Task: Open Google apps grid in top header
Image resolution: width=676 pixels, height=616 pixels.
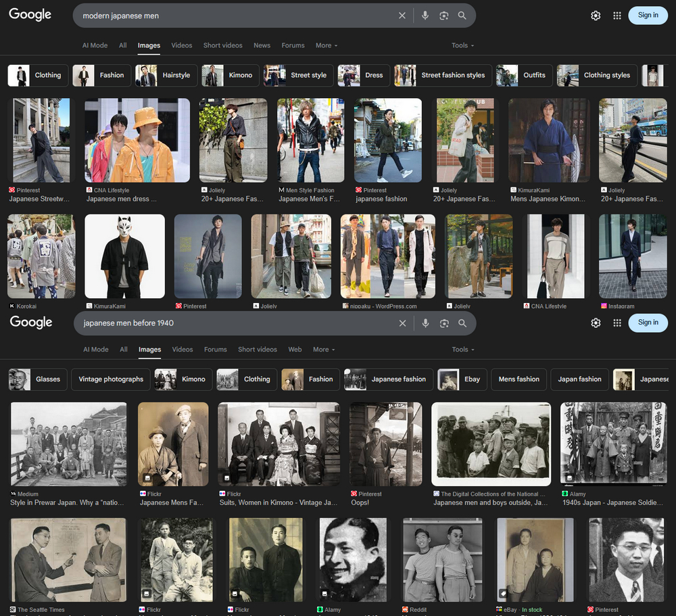Action: 617,16
